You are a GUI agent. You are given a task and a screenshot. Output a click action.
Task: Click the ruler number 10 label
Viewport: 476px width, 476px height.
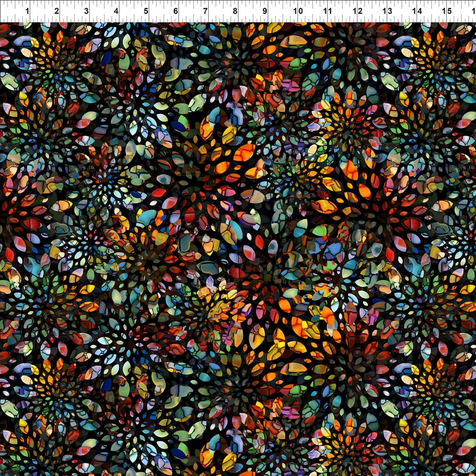tap(298, 11)
